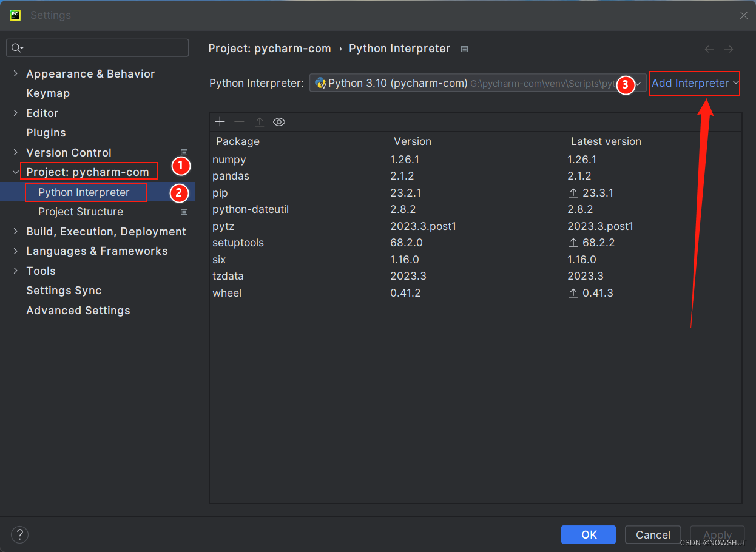Expand Version Control section
Image resolution: width=756 pixels, height=552 pixels.
tap(16, 152)
